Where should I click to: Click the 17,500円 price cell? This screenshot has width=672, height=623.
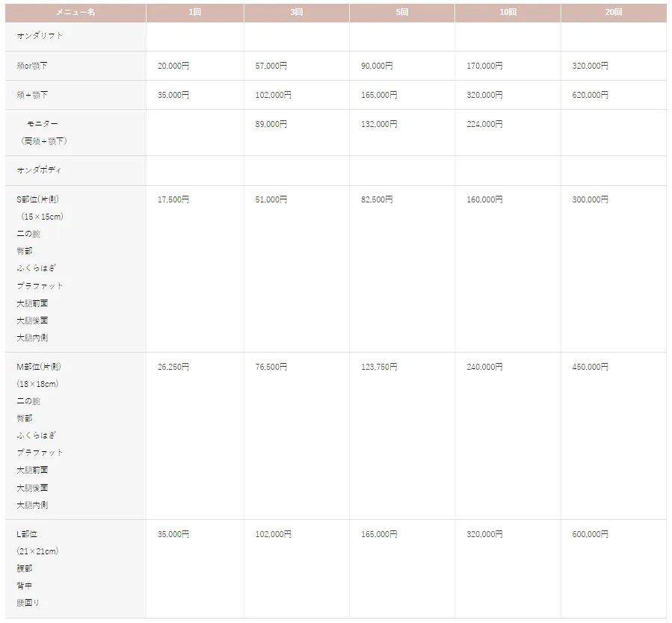(x=173, y=199)
